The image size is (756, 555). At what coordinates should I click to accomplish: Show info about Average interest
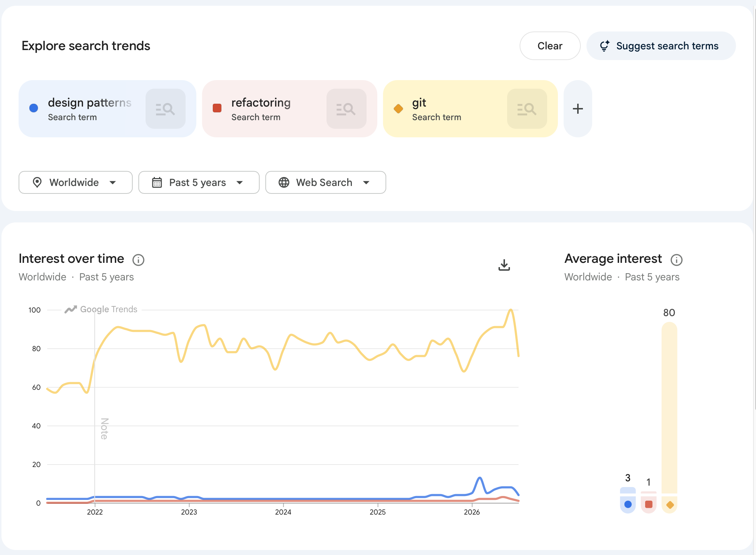[x=676, y=260]
